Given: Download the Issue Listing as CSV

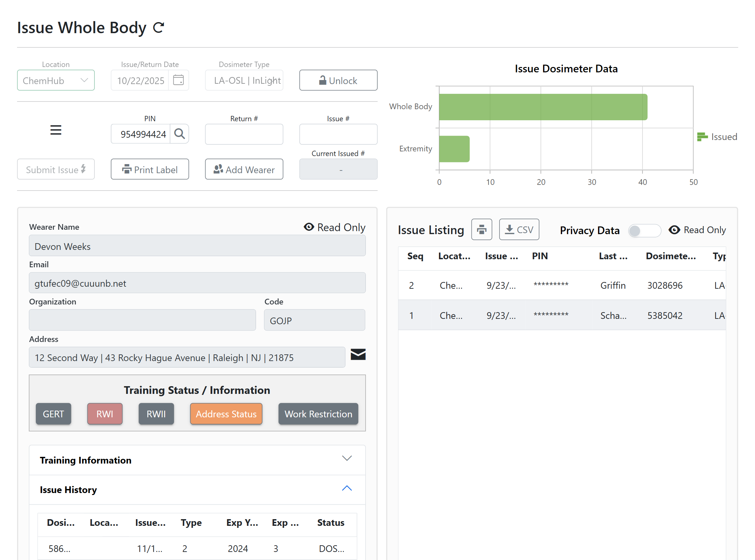Looking at the screenshot, I should tap(519, 229).
